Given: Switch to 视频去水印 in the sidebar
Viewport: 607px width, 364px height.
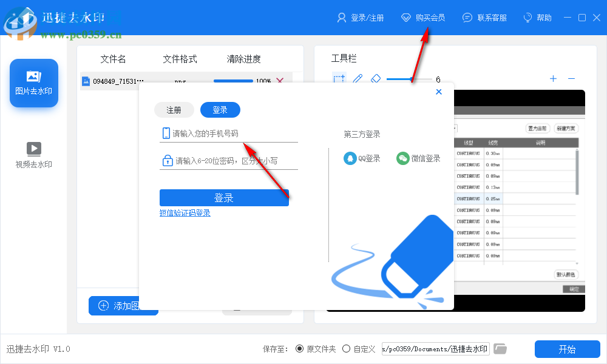Looking at the screenshot, I should coord(33,153).
